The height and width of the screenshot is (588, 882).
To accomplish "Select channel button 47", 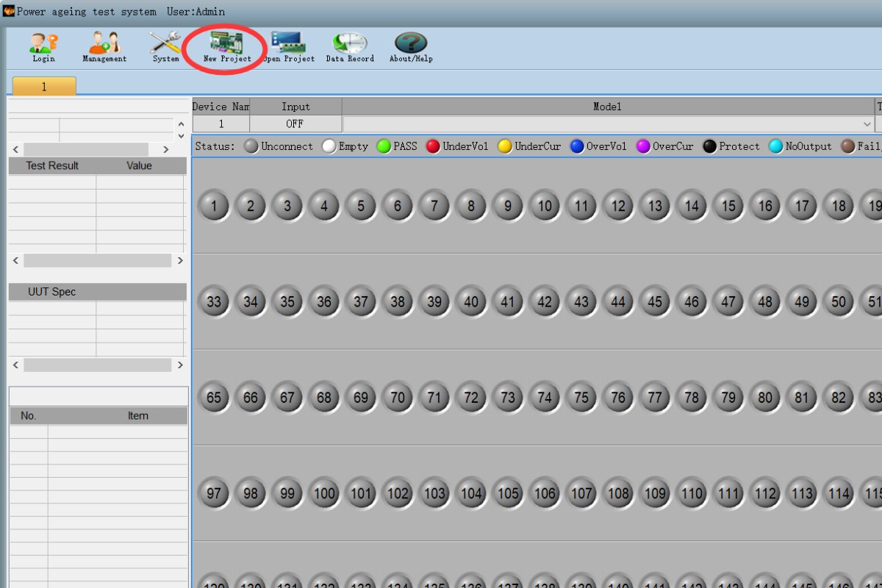I will coord(728,301).
